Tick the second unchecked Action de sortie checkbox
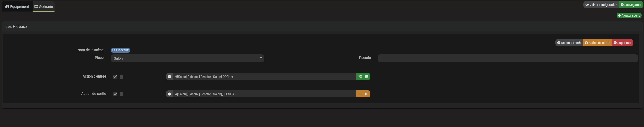Viewport: 644px width, 127px height. point(121,94)
